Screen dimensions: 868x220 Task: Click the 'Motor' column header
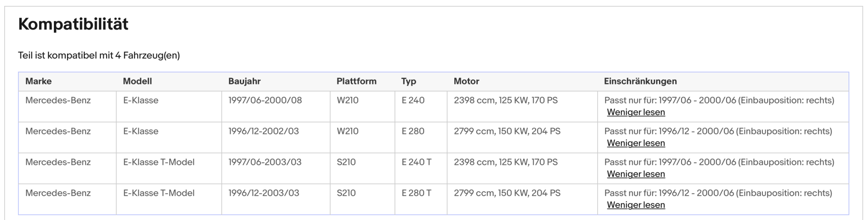(x=466, y=81)
